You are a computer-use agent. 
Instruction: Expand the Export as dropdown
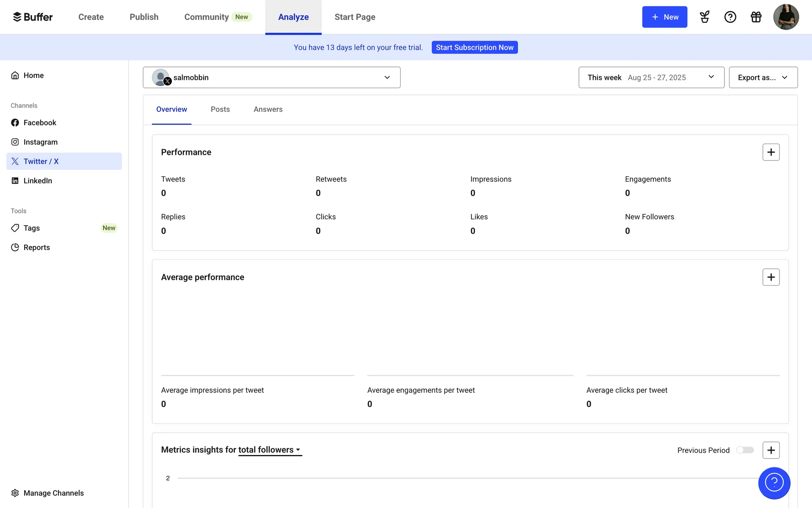click(763, 77)
